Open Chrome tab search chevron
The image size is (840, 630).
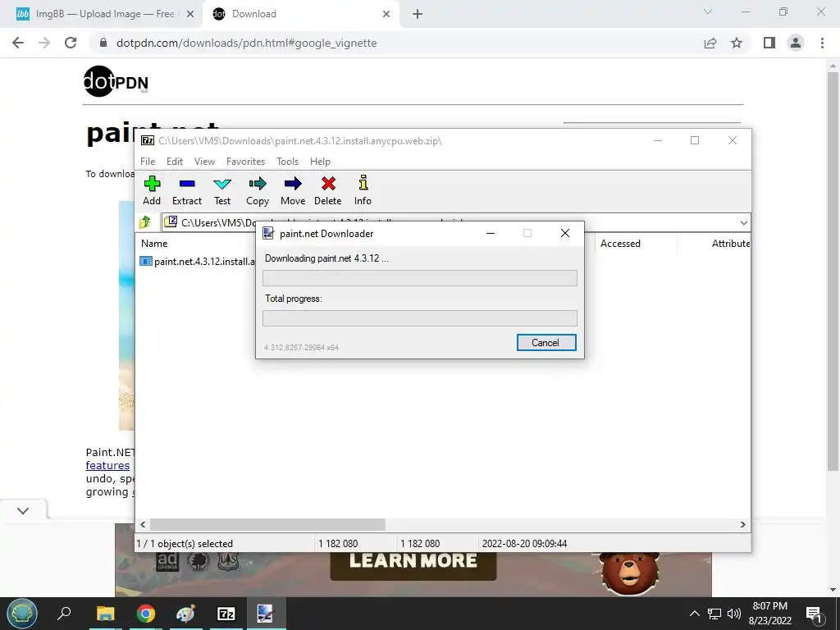[x=708, y=11]
